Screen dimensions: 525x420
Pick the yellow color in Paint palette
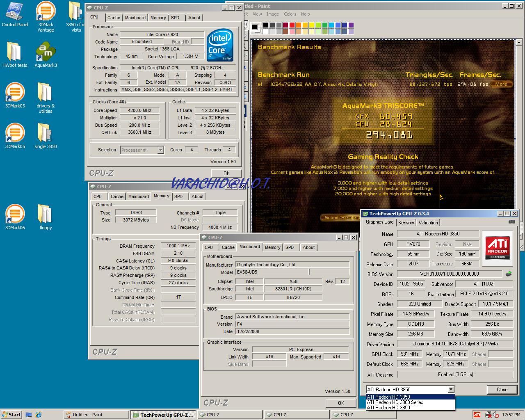coord(311,25)
